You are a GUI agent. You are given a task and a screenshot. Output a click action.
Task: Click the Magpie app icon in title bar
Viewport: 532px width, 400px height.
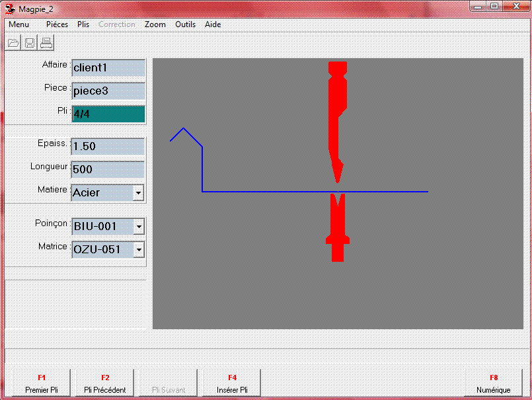pyautogui.click(x=10, y=9)
